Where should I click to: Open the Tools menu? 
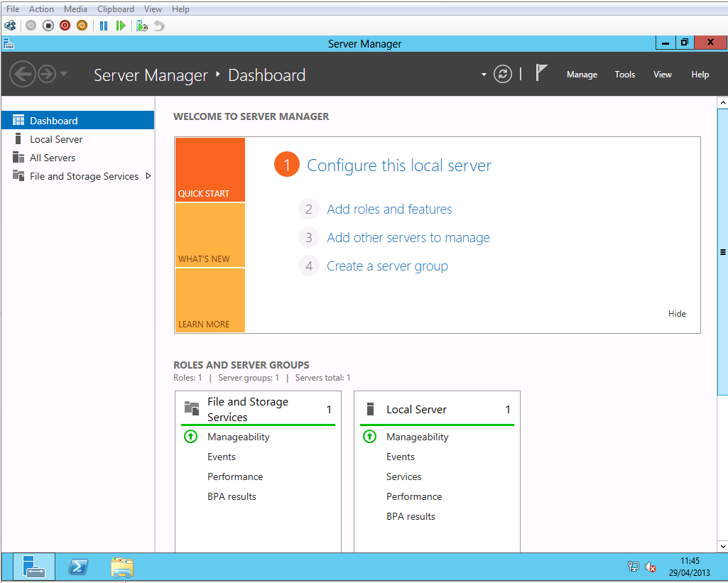(x=625, y=75)
